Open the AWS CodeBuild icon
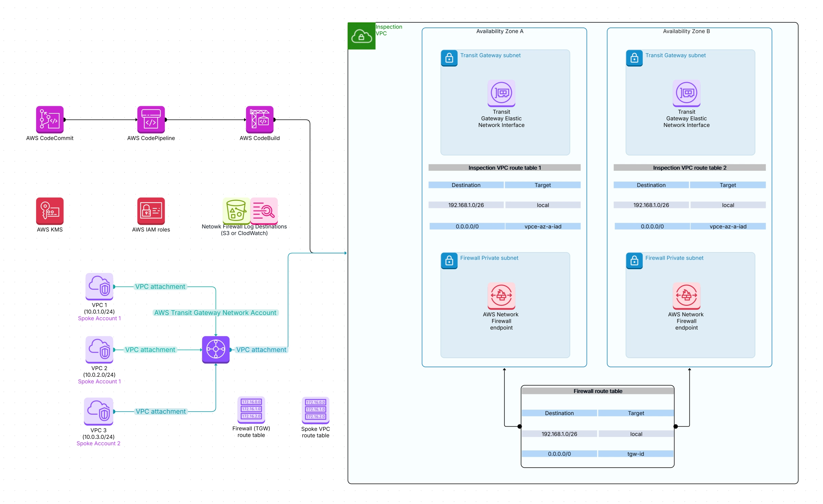The image size is (823, 504). click(260, 120)
